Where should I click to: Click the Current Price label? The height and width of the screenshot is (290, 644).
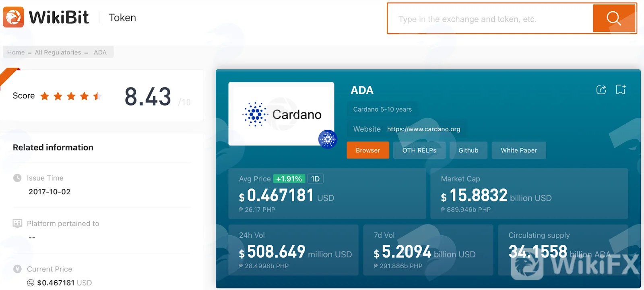[x=50, y=269]
